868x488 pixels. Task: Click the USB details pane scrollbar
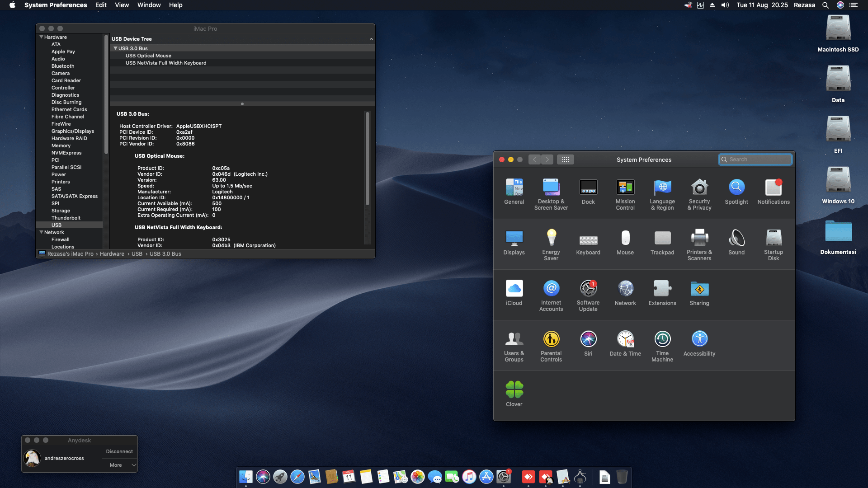click(367, 158)
